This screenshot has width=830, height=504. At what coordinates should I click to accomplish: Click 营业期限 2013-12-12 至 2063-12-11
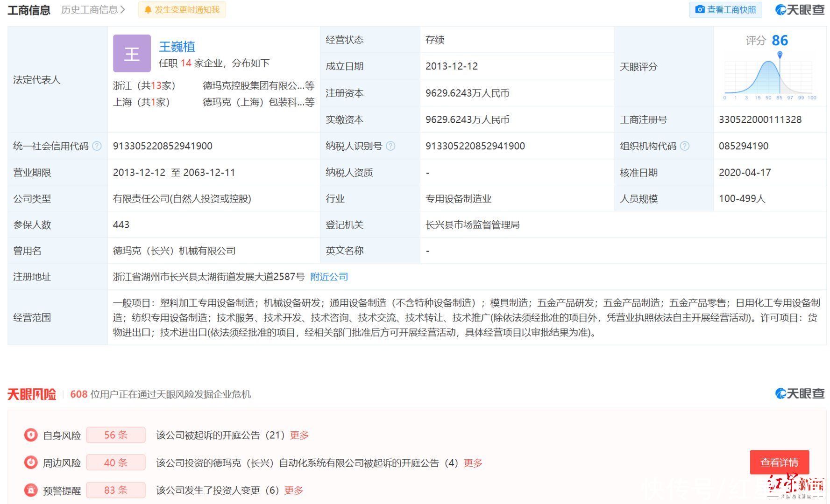[x=174, y=173]
